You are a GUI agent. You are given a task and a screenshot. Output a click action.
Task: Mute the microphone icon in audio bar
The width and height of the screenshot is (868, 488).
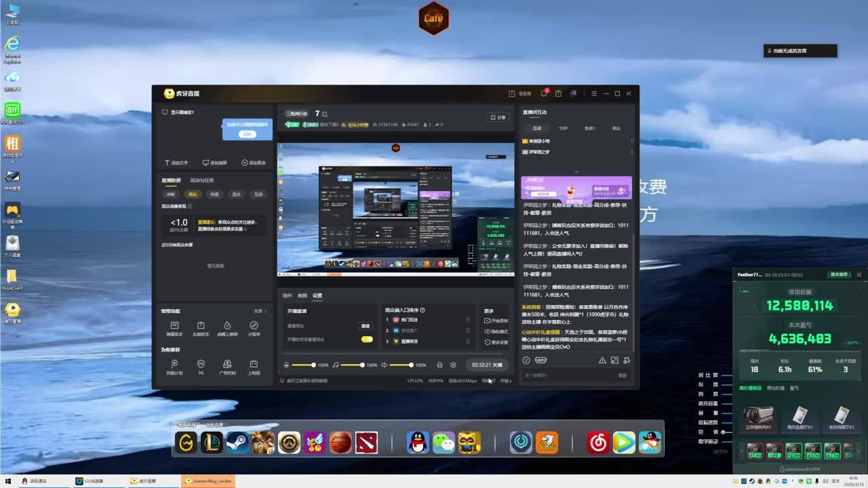tap(287, 365)
